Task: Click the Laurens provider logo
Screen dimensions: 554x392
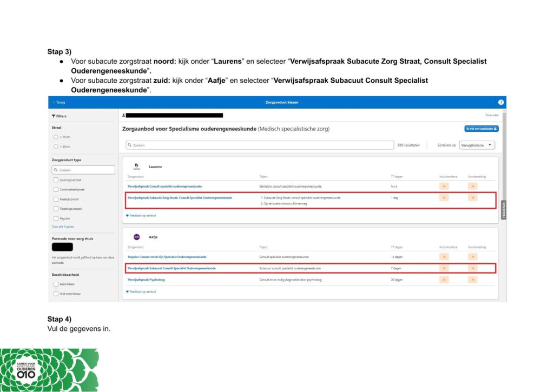Action: click(137, 167)
